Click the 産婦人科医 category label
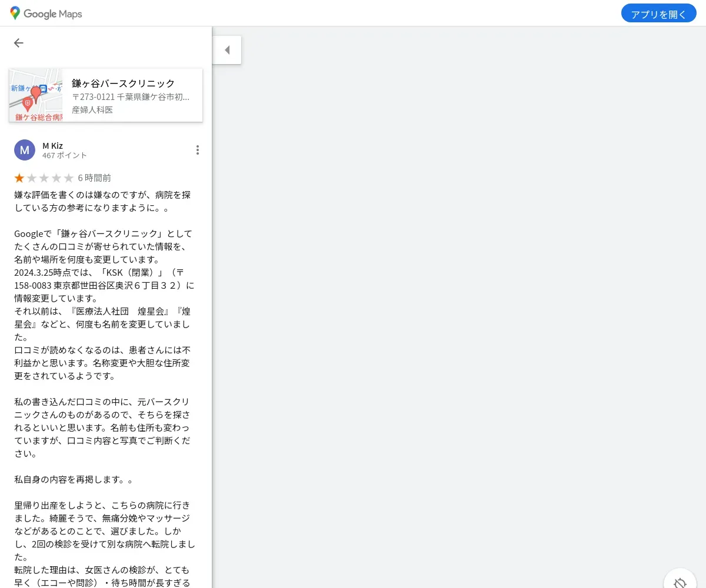706x588 pixels. tap(92, 109)
